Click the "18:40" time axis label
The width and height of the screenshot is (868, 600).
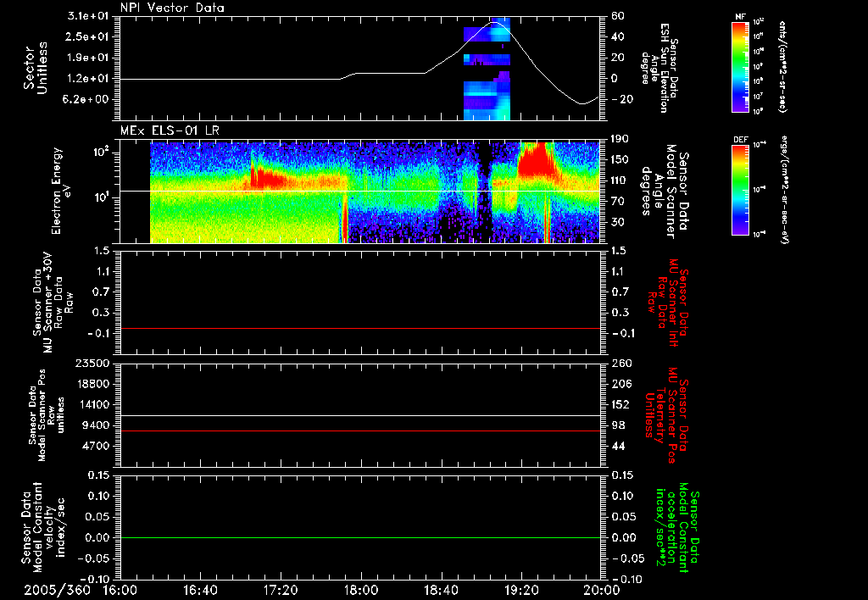point(441,590)
